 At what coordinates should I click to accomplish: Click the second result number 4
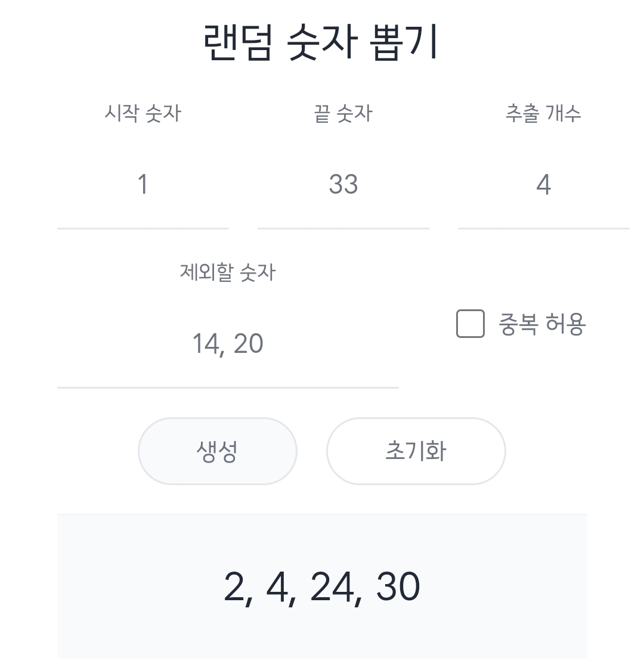click(276, 587)
